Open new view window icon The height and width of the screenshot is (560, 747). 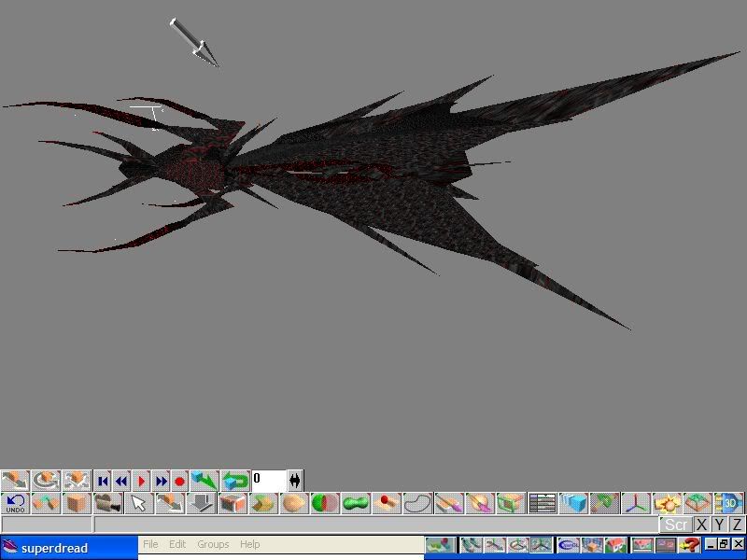point(642,545)
